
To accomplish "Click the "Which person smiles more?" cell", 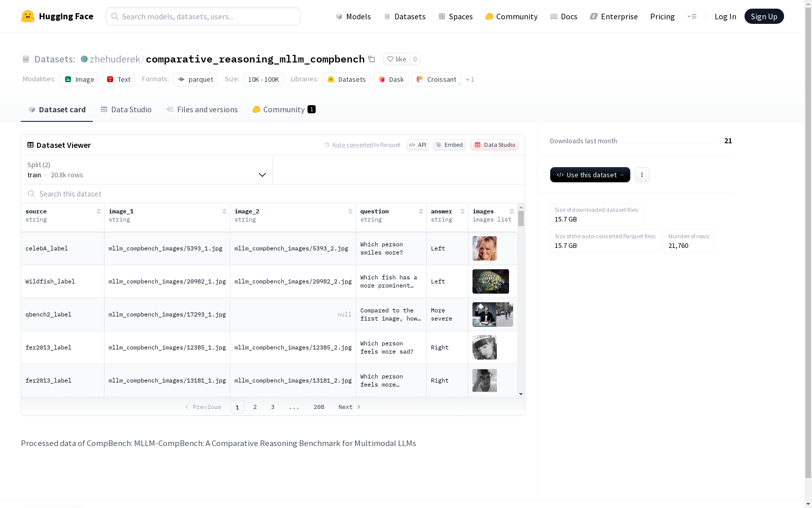I will point(391,248).
